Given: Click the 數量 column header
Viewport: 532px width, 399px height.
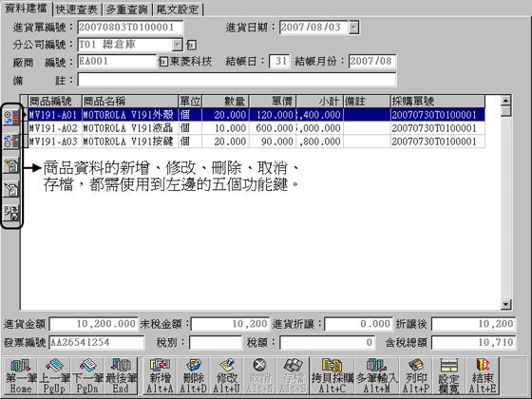Looking at the screenshot, I should [226, 101].
